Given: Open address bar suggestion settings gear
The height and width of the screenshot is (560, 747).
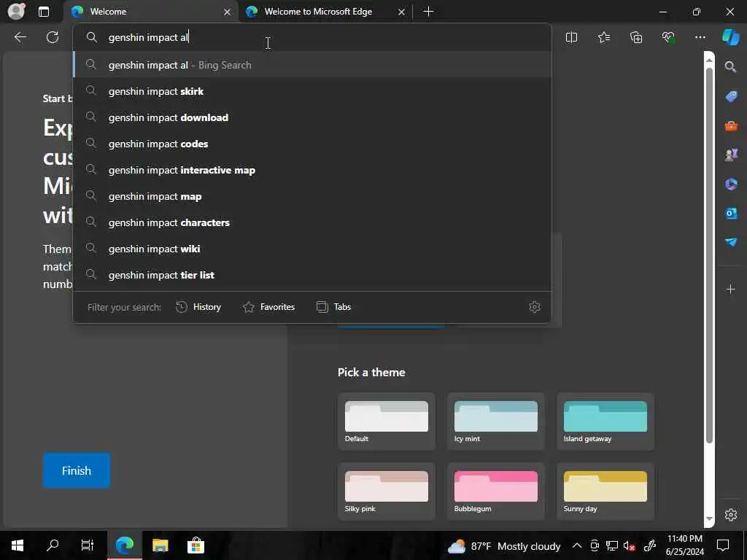Looking at the screenshot, I should point(535,307).
